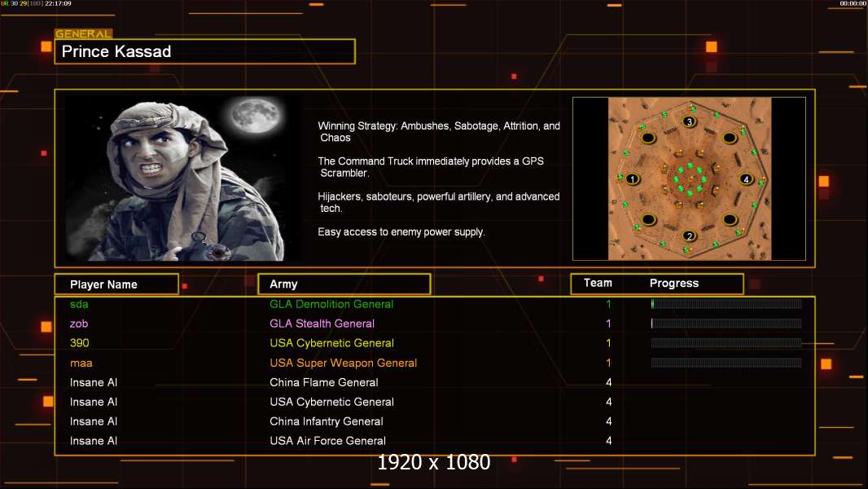Click the loading progress bar for zob

(x=726, y=324)
